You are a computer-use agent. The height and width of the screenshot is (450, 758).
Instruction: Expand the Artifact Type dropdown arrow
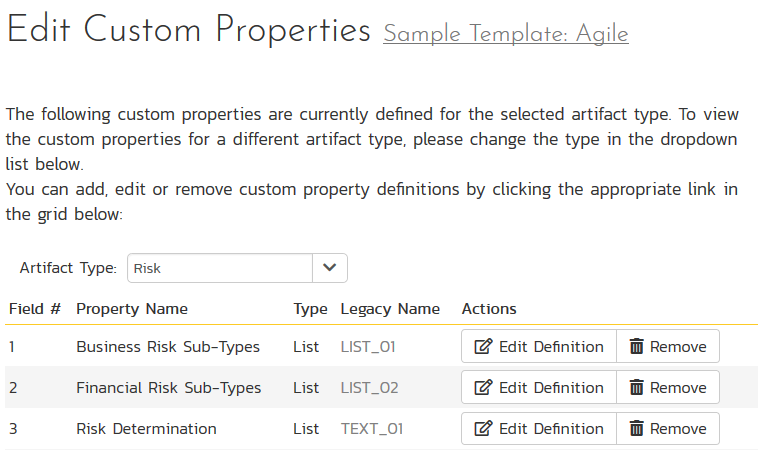pyautogui.click(x=330, y=268)
